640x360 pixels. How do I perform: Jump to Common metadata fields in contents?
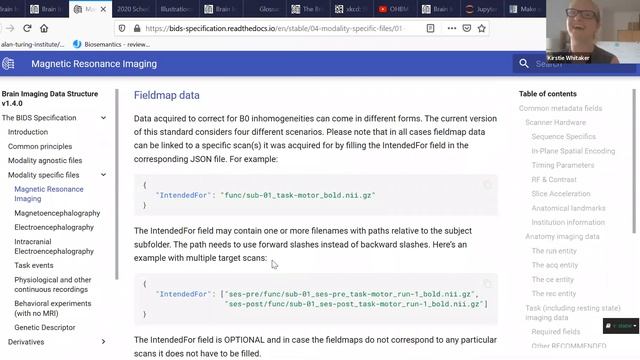click(560, 108)
